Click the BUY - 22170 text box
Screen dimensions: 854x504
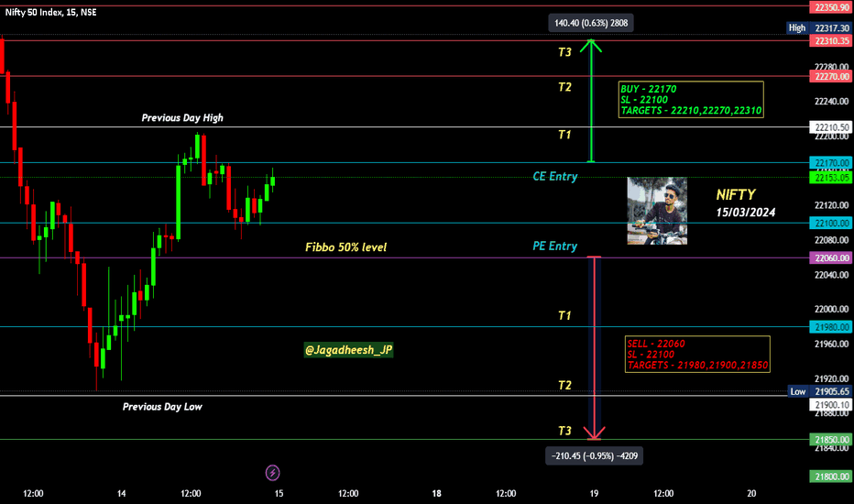[691, 100]
